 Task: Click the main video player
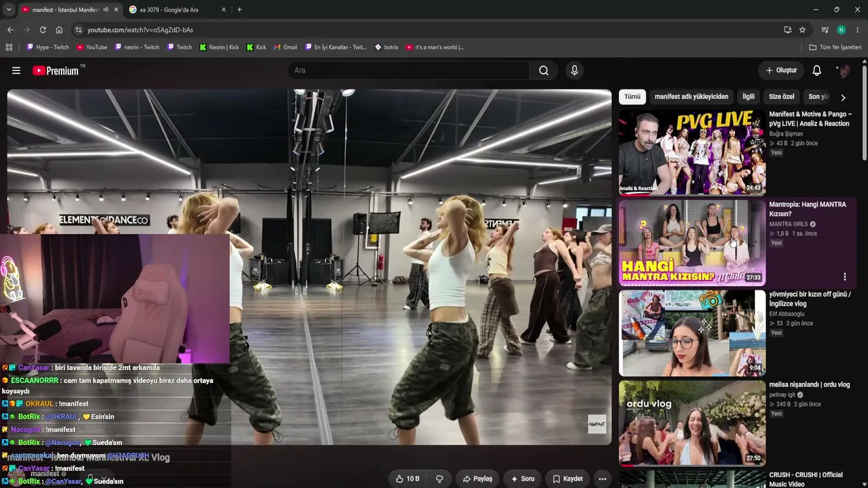(x=309, y=267)
